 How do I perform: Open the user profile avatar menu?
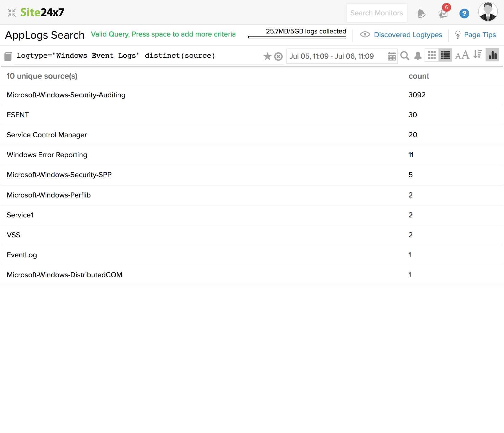[x=488, y=12]
